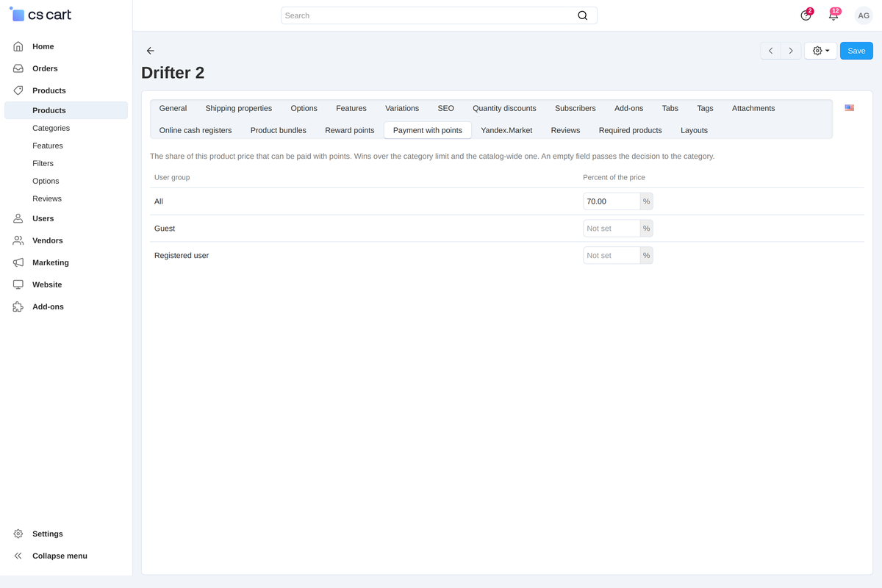Click the Orders inbox icon
882x588 pixels.
[x=18, y=68]
